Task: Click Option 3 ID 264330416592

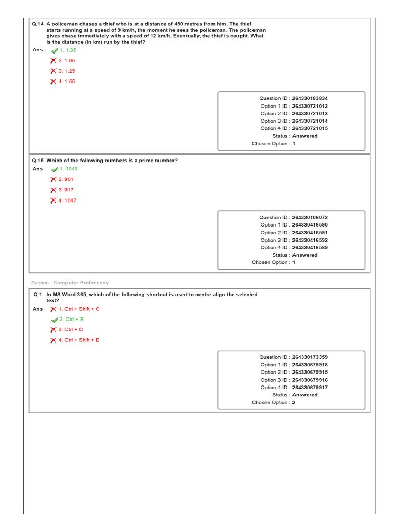Action: tap(294, 240)
